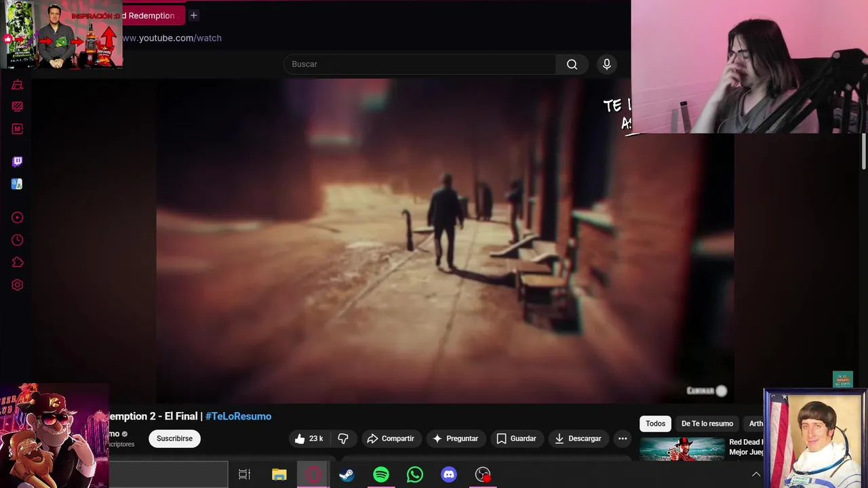Viewport: 868px width, 488px height.
Task: Select the Red Dead Redemption tab
Action: pyautogui.click(x=153, y=15)
